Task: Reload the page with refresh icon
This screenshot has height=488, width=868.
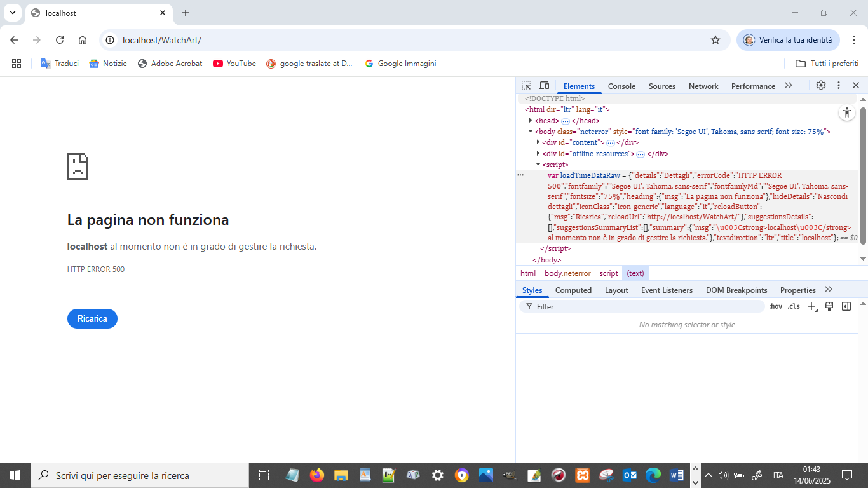Action: 60,40
